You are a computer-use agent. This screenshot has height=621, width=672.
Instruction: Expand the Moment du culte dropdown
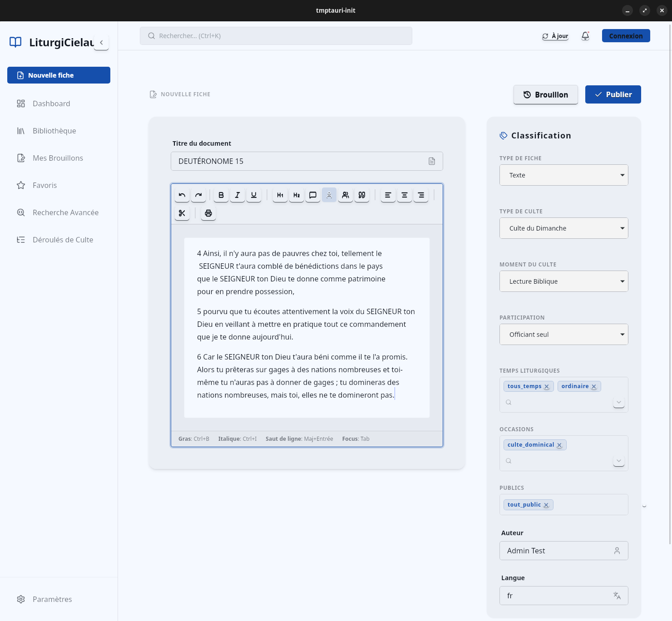coord(563,281)
